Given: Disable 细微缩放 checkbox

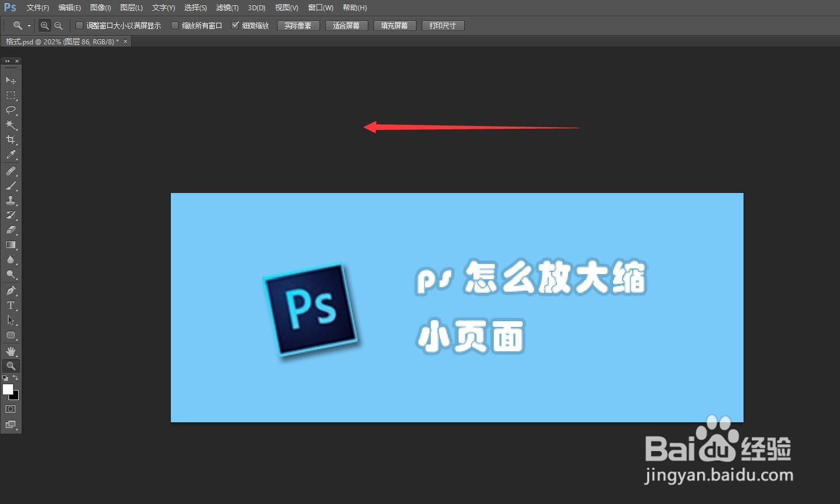Looking at the screenshot, I should (x=236, y=25).
